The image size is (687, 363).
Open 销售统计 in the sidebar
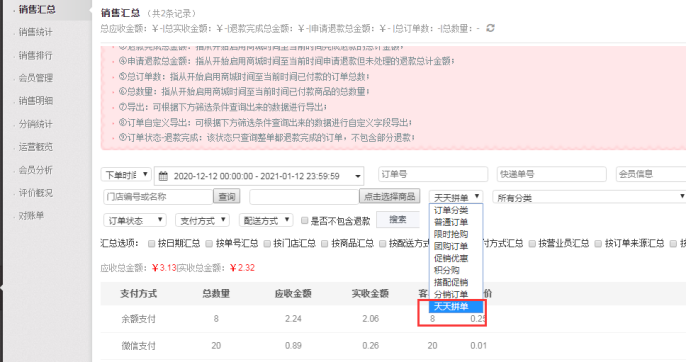(x=35, y=32)
